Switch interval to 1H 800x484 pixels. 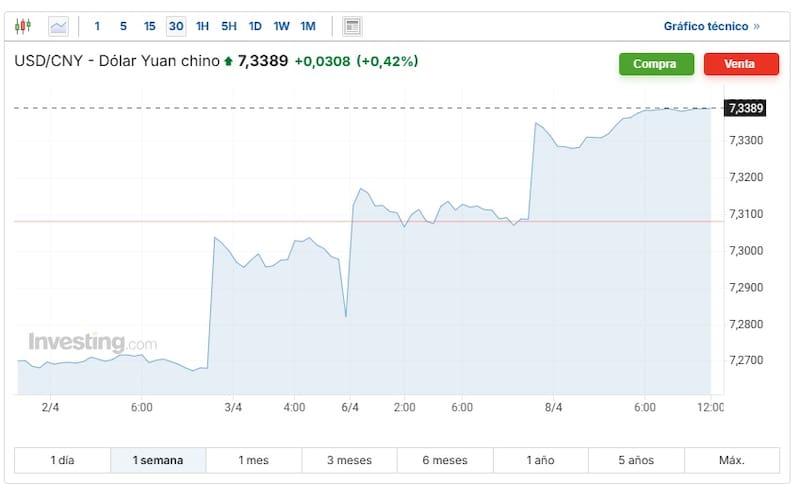point(203,26)
